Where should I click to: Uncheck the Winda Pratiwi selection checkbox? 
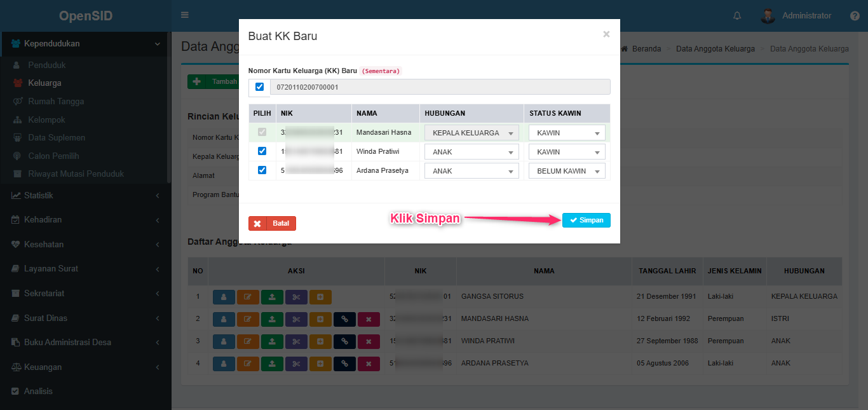click(262, 151)
